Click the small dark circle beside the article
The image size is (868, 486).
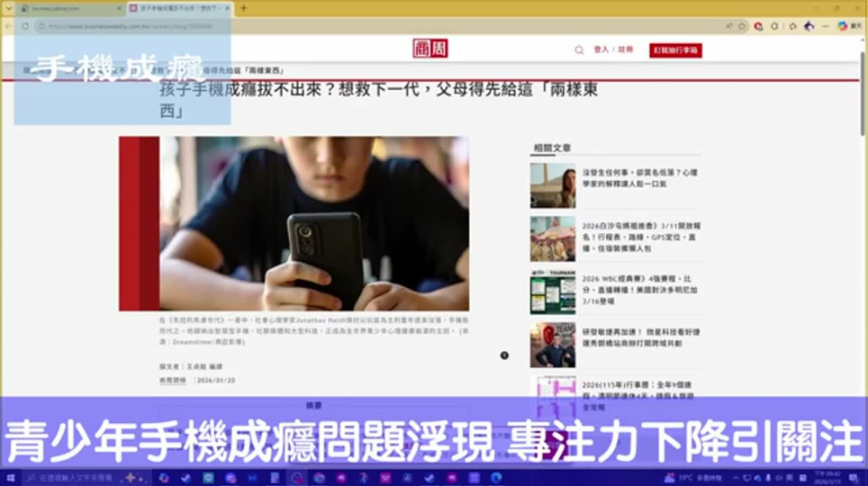click(504, 355)
